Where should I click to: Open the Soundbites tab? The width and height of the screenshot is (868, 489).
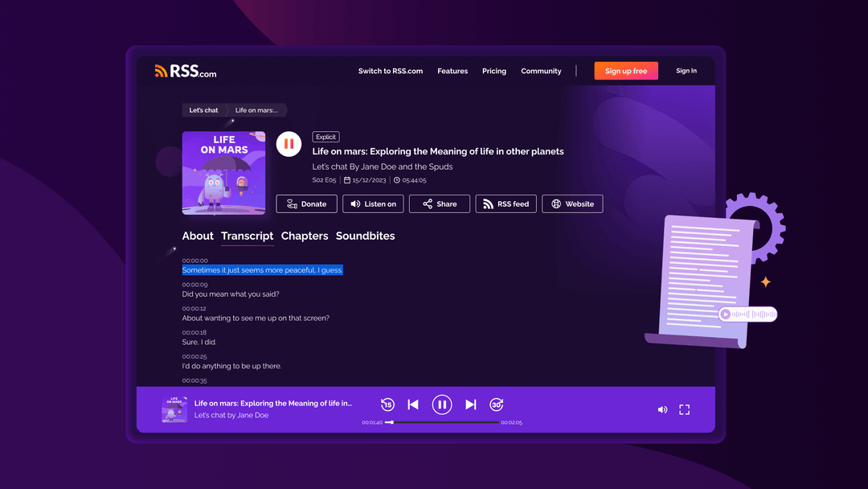[365, 236]
